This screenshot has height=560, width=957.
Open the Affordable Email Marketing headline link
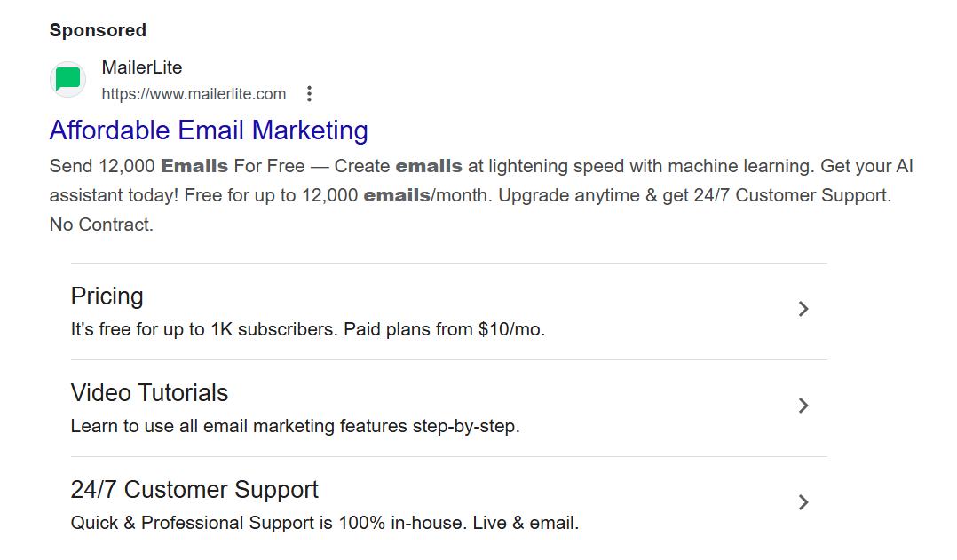click(x=209, y=130)
